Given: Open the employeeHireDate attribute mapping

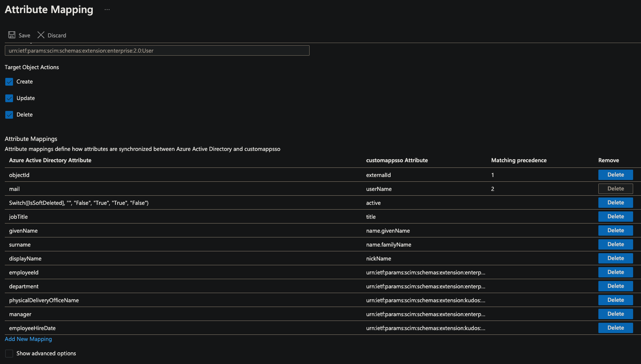Looking at the screenshot, I should (32, 328).
